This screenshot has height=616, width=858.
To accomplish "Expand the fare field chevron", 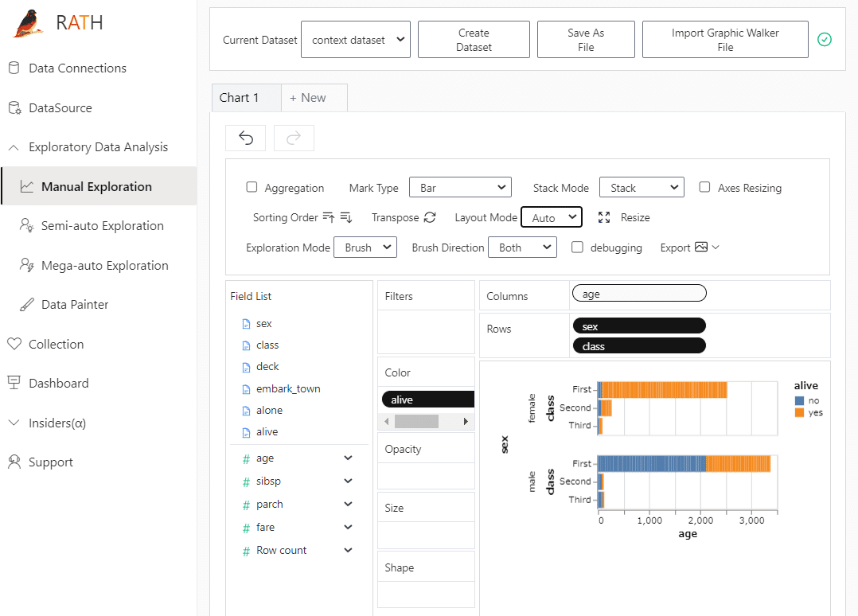I will (x=348, y=527).
